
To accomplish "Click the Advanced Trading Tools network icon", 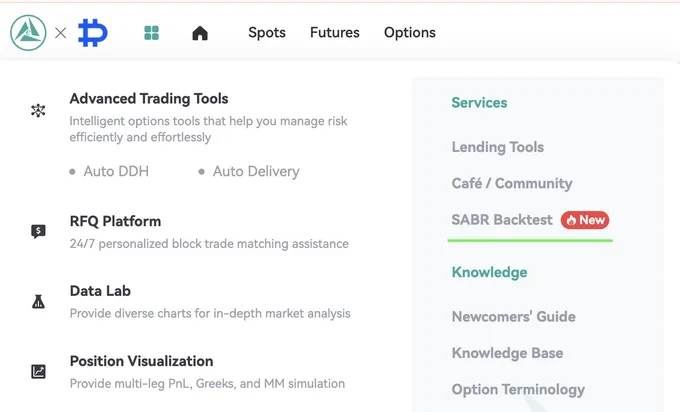I will tap(38, 111).
